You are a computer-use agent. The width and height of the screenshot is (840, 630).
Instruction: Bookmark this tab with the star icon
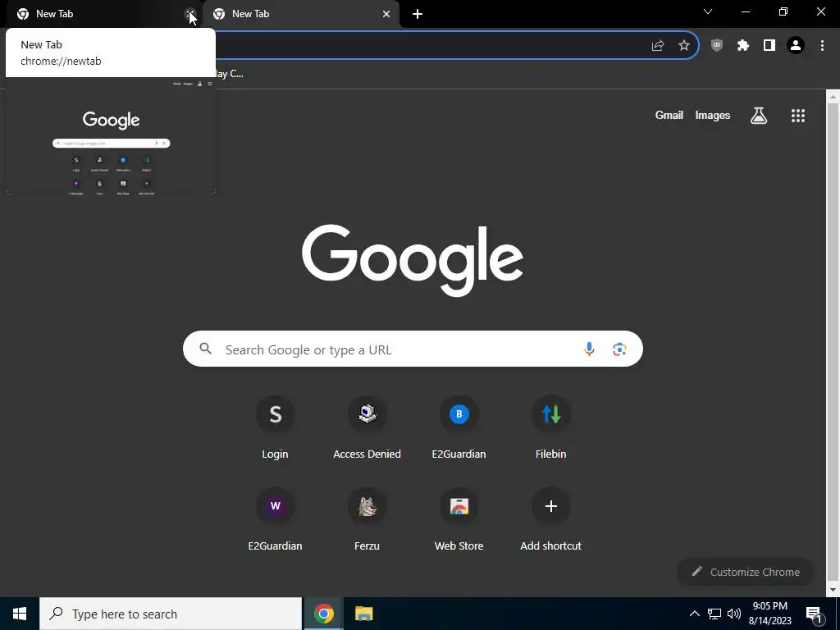tap(684, 46)
